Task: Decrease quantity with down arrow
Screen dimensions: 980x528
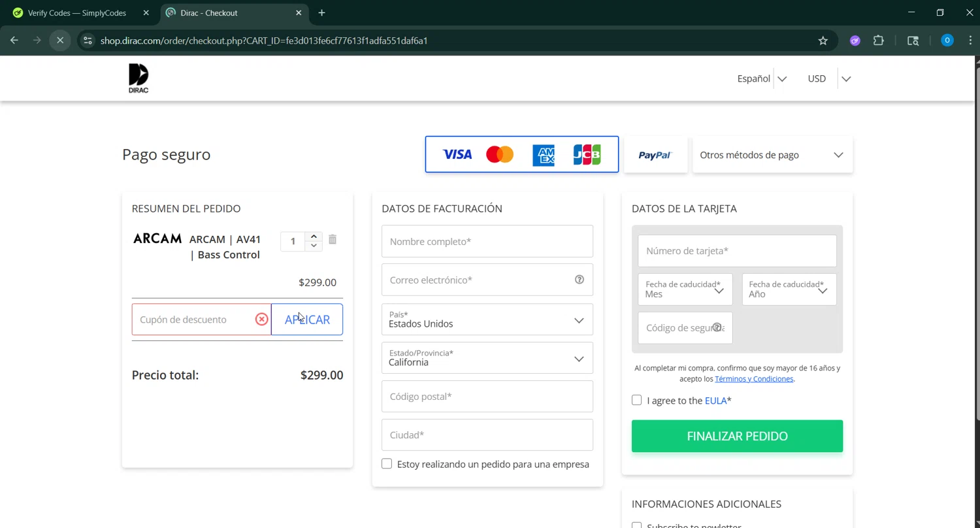Action: click(314, 246)
